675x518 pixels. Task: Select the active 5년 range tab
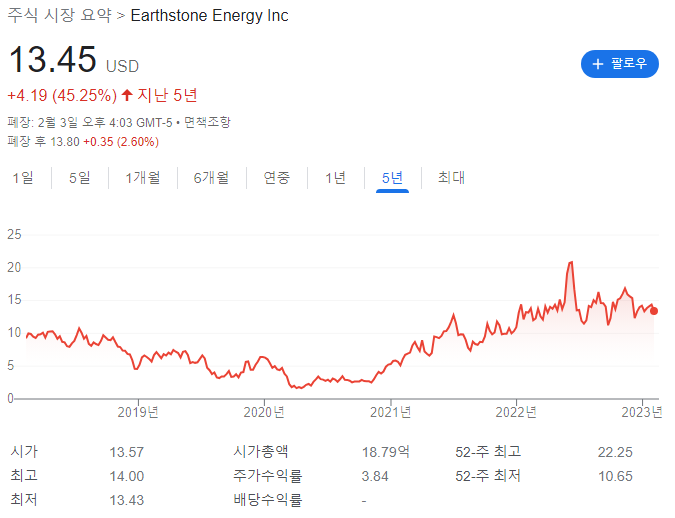392,177
